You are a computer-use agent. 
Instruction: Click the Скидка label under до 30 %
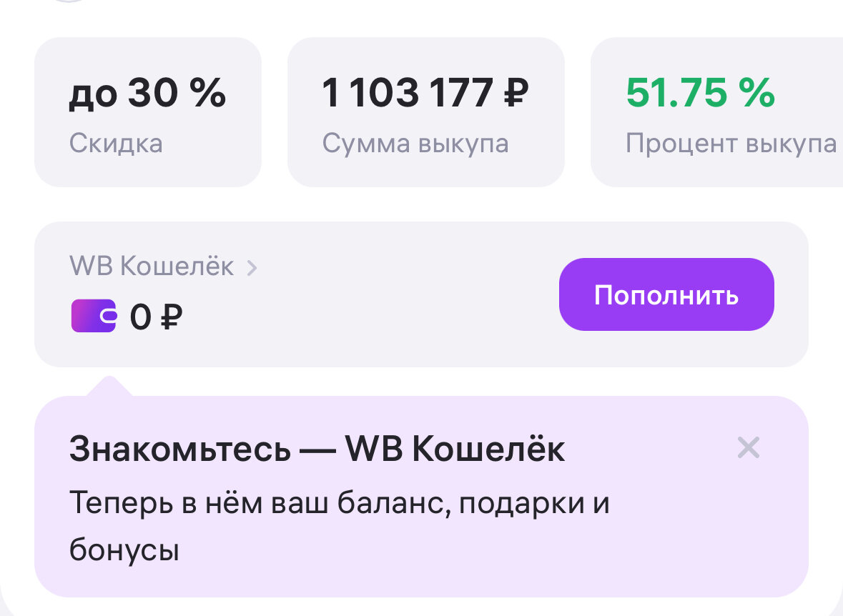[117, 144]
